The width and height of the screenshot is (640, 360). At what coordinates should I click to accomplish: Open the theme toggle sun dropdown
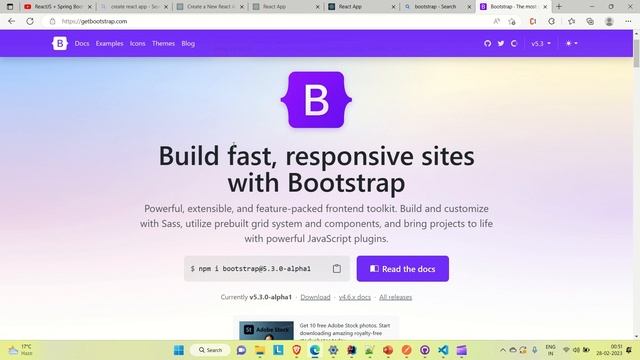click(571, 43)
